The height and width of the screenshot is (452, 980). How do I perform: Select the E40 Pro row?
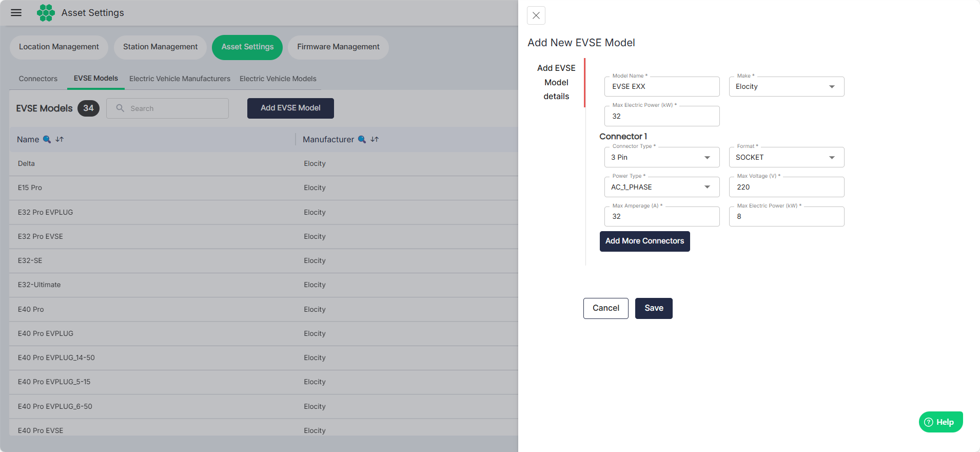click(x=264, y=309)
